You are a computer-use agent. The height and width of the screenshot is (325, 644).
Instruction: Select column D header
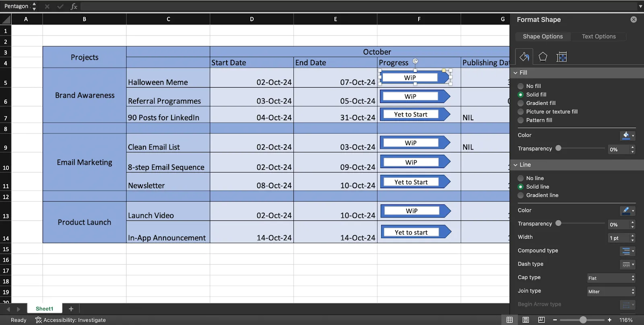pyautogui.click(x=252, y=19)
